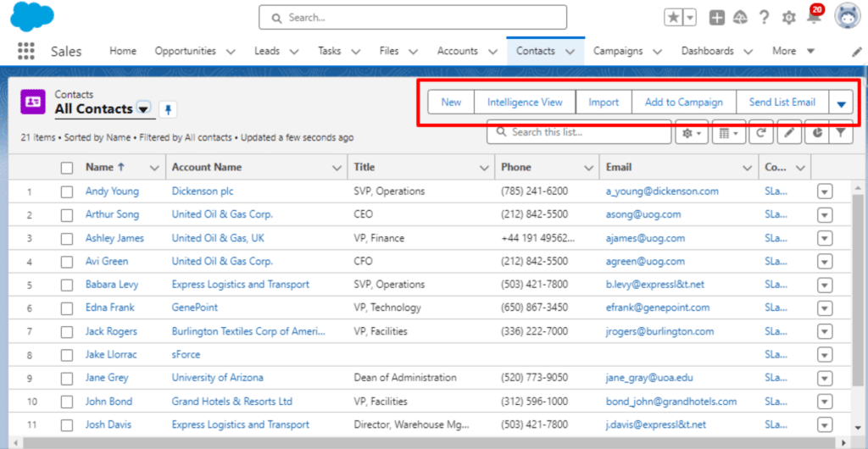Open row actions menu for Andy Young
This screenshot has width=868, height=449.
(x=825, y=191)
